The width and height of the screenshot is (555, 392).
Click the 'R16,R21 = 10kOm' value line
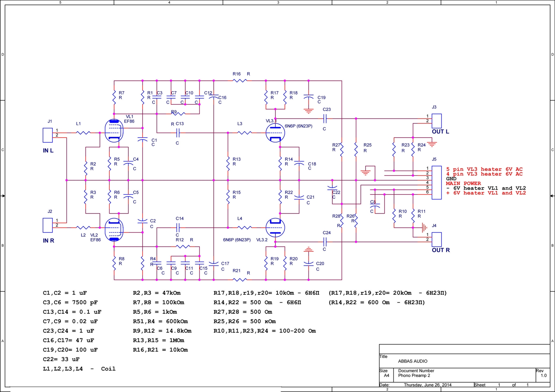160,350
